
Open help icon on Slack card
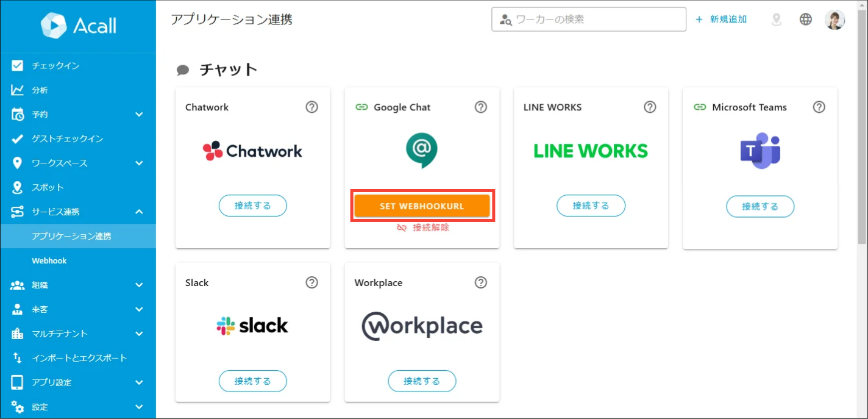click(x=311, y=282)
